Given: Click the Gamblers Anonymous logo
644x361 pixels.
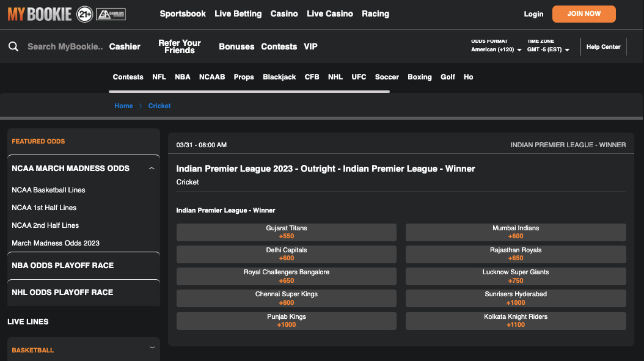Looking at the screenshot, I should pos(111,15).
